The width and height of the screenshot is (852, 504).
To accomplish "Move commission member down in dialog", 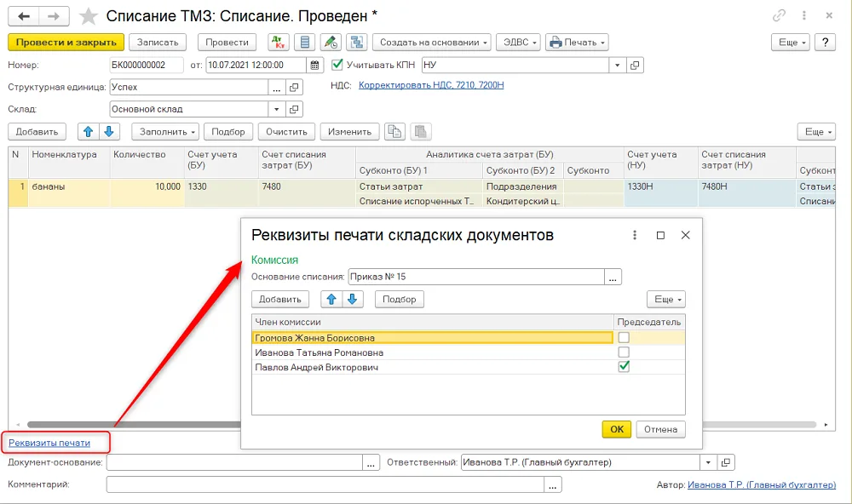I will click(x=352, y=300).
